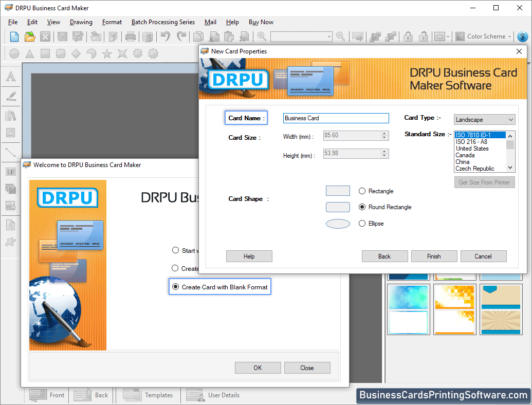532x405 pixels.
Task: Select the Triangle shape tool
Action: coord(30,53)
